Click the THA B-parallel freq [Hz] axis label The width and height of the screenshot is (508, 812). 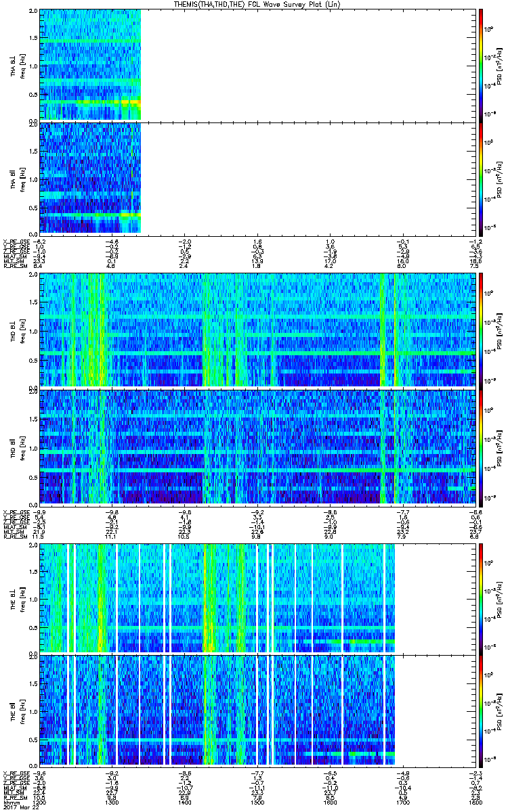(22, 179)
